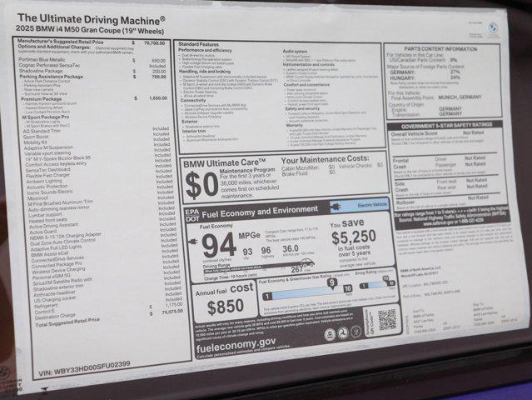Screen dimensions: 532x400
Task: Click 'Iconic Sounds Electric' line item
Action: 50,192
